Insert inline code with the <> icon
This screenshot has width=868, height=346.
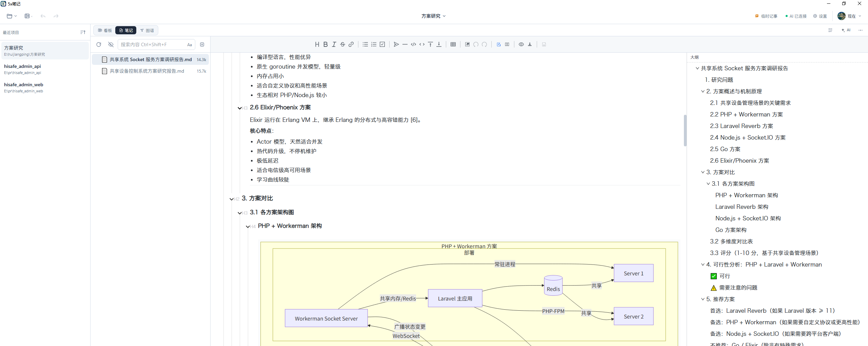click(x=422, y=44)
